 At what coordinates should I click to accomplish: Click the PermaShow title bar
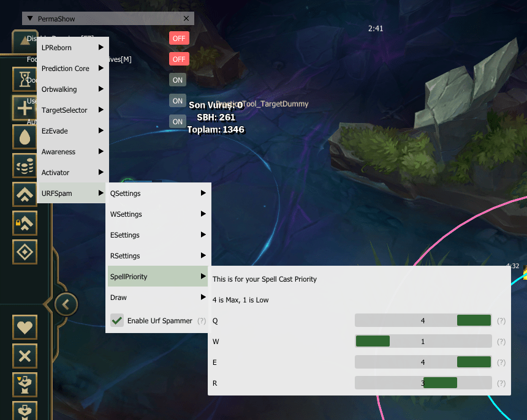coord(108,18)
